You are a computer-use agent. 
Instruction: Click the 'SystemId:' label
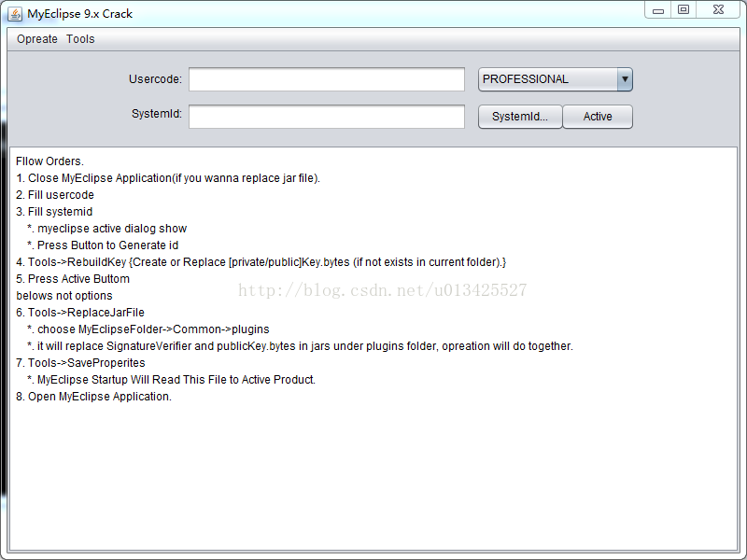157,114
